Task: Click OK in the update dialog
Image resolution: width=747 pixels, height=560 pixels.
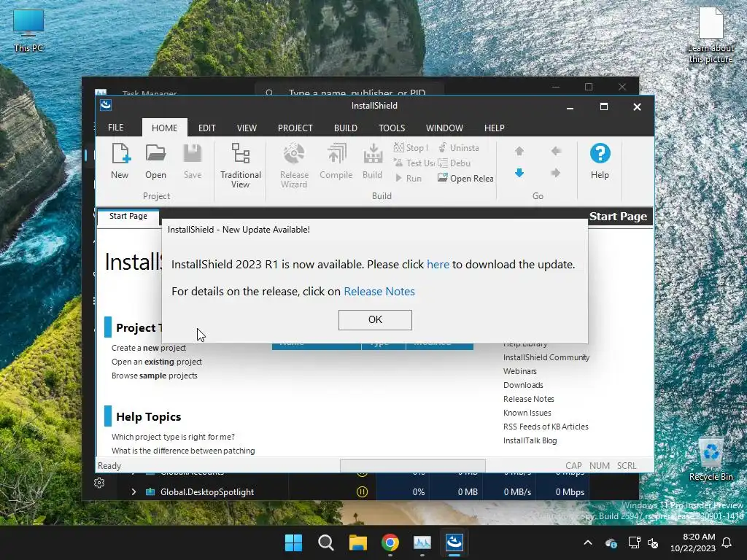Action: pos(375,320)
